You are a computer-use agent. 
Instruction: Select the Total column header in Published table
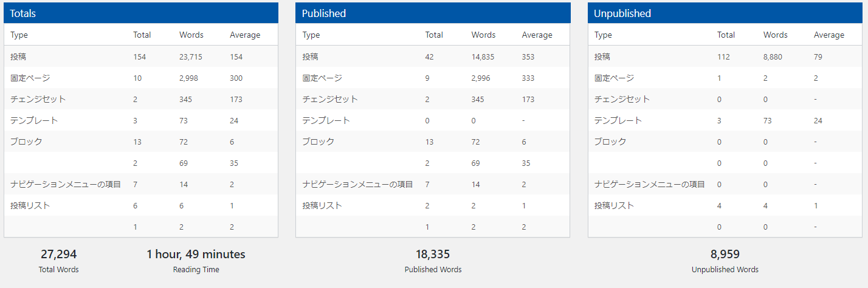click(434, 35)
